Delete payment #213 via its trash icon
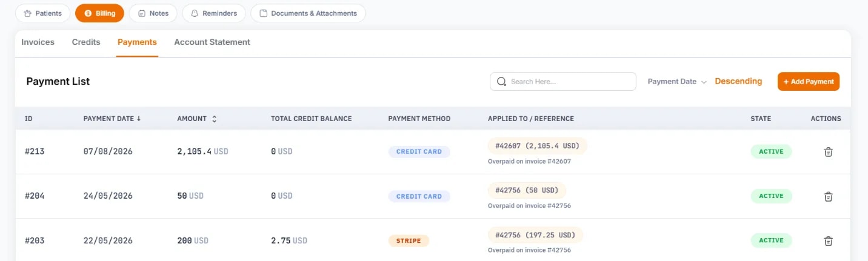Image resolution: width=868 pixels, height=261 pixels. tap(828, 152)
